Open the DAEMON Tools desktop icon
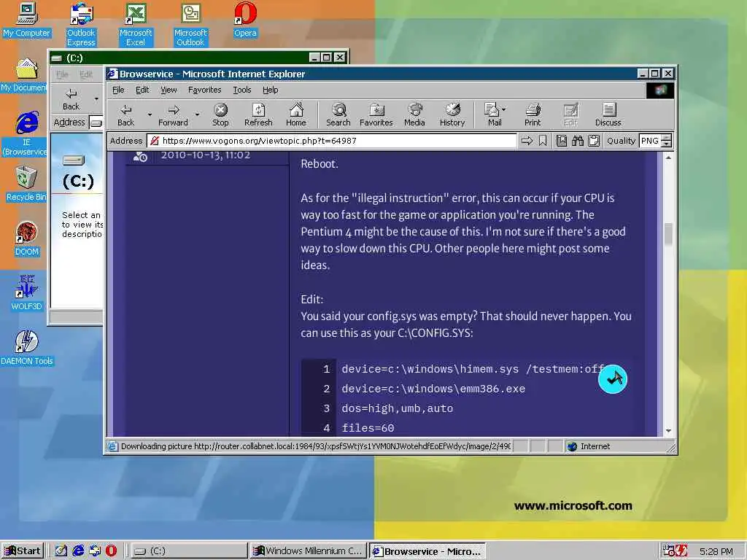The image size is (747, 560). (27, 348)
